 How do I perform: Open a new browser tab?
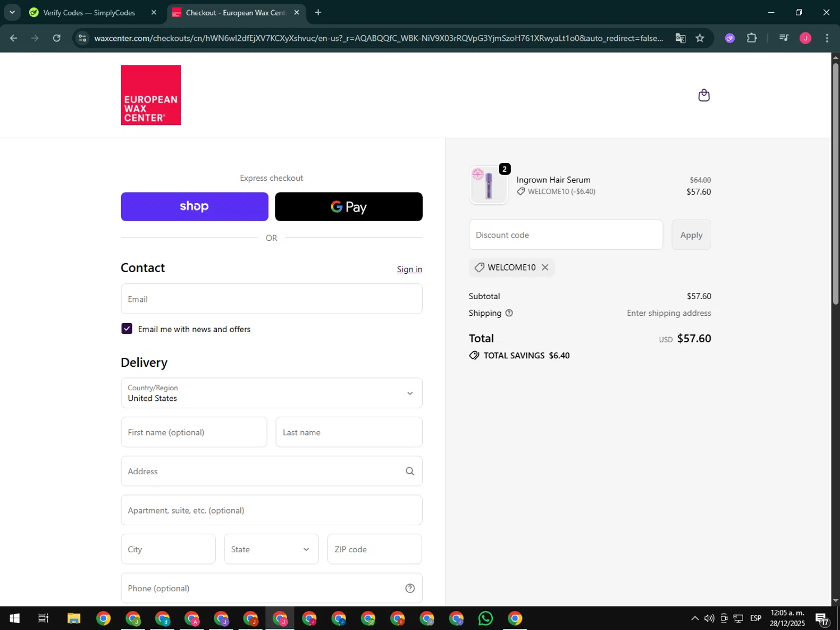tap(318, 12)
